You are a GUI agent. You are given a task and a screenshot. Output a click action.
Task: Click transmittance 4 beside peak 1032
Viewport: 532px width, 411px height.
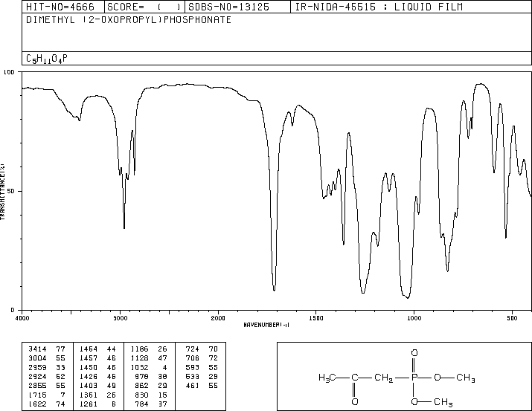click(x=165, y=367)
